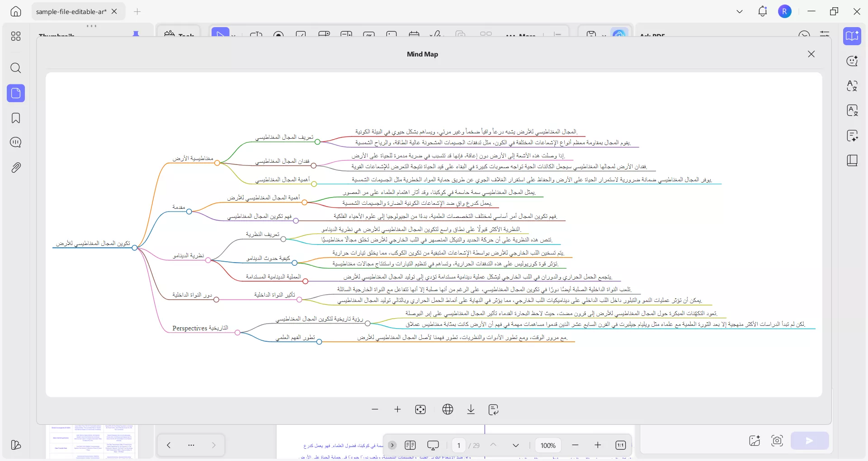
Task: Collapse the 'كيفية حدوث الدينامو' node circle
Action: [294, 263]
